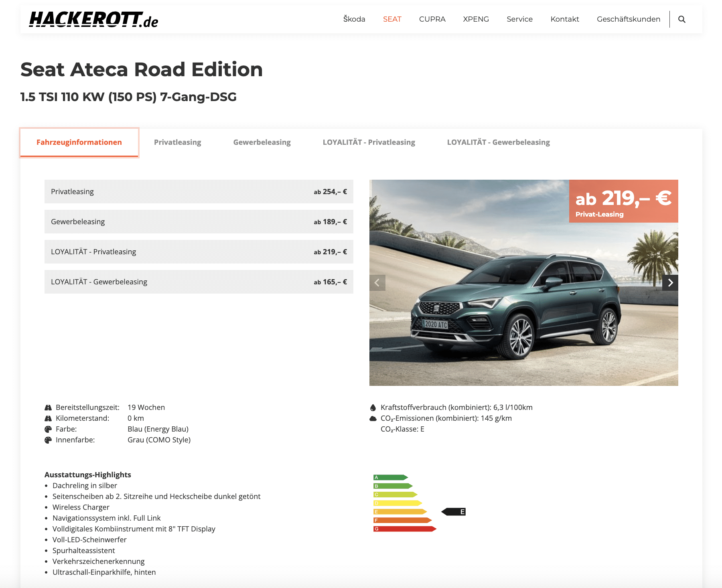Click the Privatleasing ab 254 € row

(x=199, y=192)
